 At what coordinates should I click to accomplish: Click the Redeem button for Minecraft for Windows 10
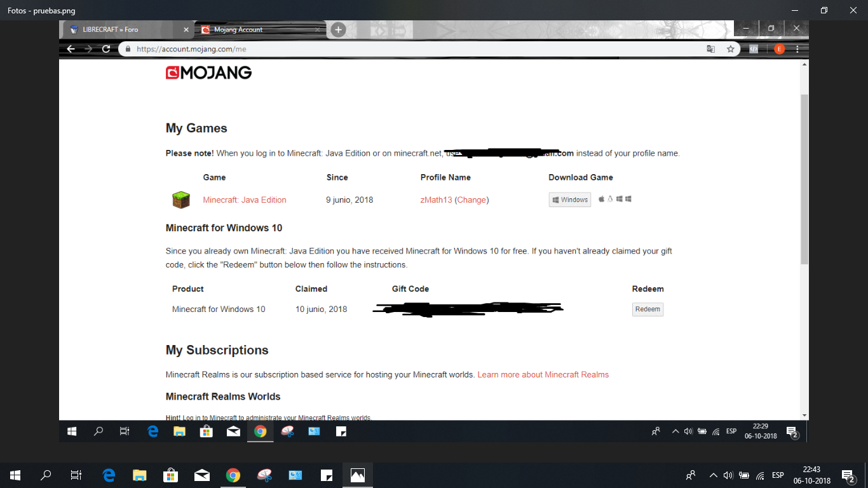(648, 309)
